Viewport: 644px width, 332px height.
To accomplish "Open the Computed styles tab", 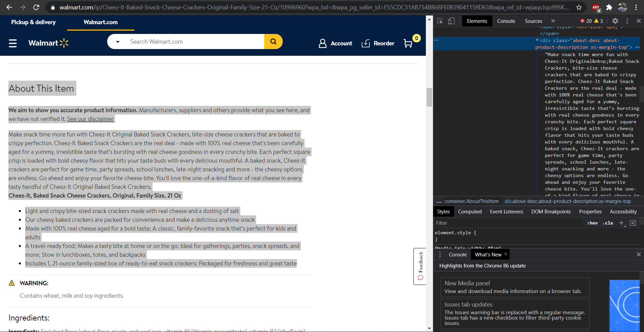I will 470,212.
